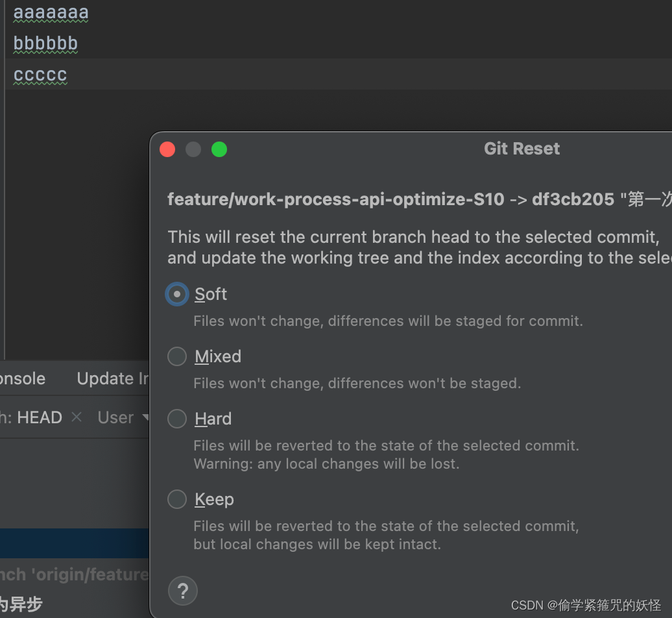The image size is (672, 618).
Task: Remove the HEAD branch filter
Action: point(77,417)
